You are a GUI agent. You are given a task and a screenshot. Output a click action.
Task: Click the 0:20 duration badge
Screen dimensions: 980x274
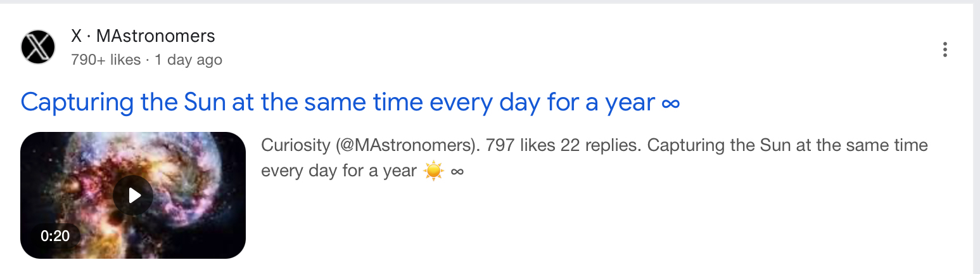pyautogui.click(x=55, y=236)
